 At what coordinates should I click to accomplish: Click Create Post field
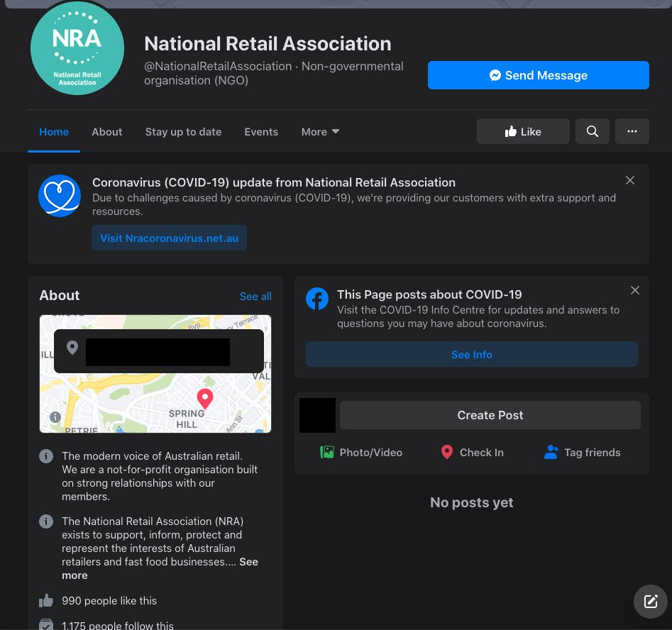point(490,415)
